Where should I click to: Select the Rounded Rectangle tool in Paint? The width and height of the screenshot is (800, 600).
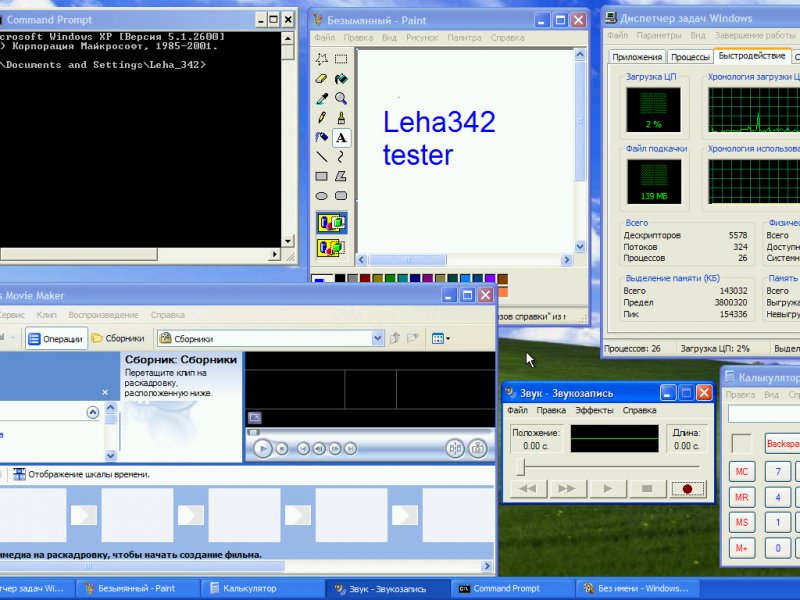tap(341, 196)
